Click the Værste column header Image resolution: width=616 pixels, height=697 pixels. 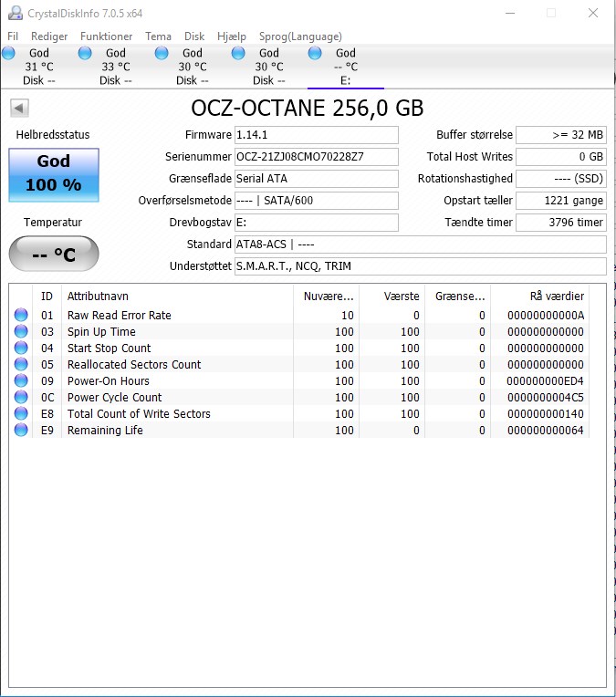pos(392,296)
